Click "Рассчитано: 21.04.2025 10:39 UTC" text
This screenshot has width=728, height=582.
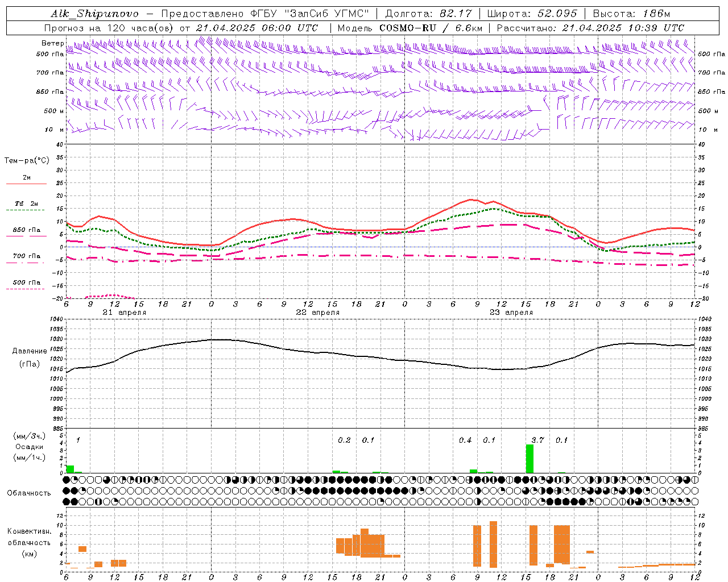590,28
